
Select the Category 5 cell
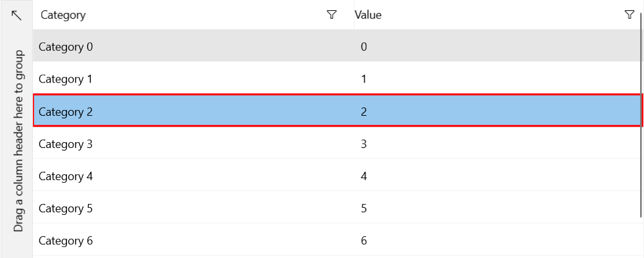click(66, 208)
